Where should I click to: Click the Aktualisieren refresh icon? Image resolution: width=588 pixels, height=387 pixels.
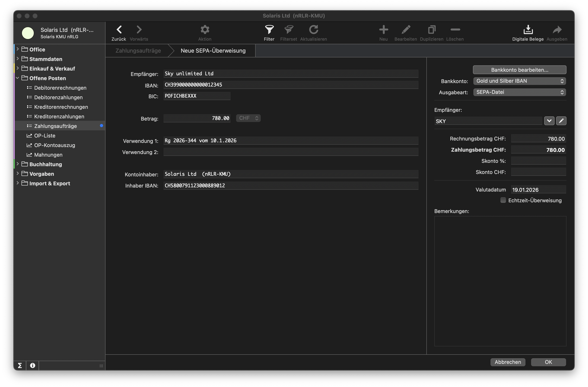[313, 30]
